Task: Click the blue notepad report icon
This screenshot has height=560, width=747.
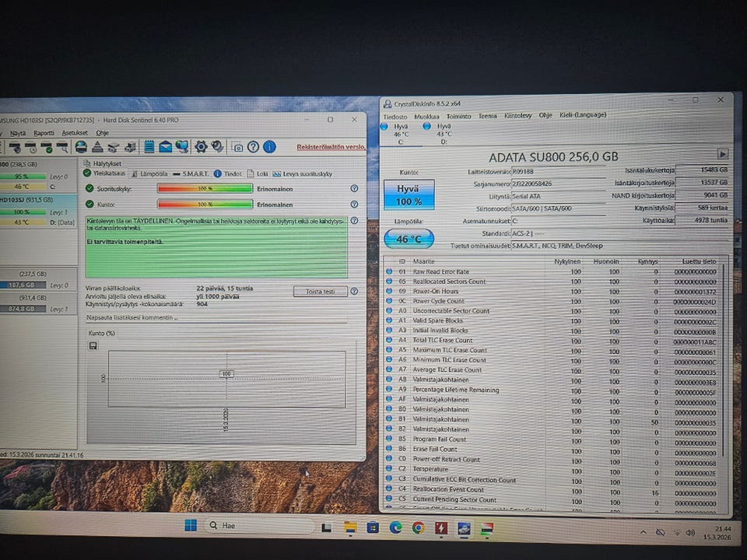Action: point(149,147)
